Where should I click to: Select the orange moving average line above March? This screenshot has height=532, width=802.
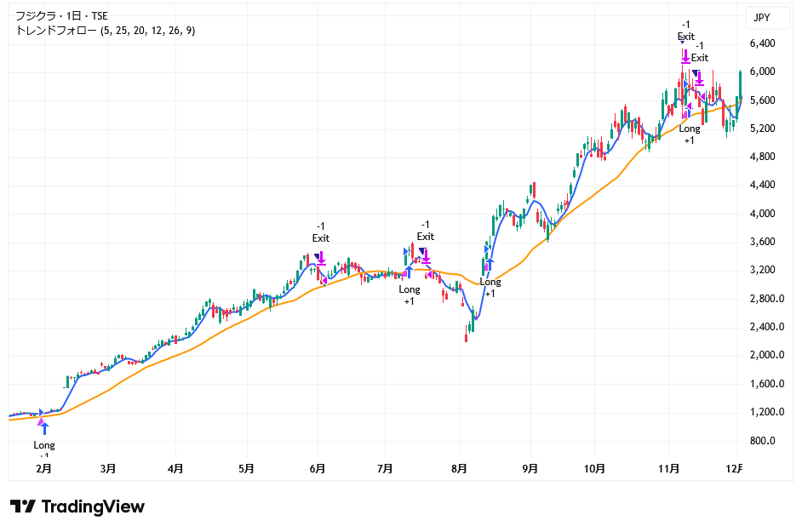(108, 392)
